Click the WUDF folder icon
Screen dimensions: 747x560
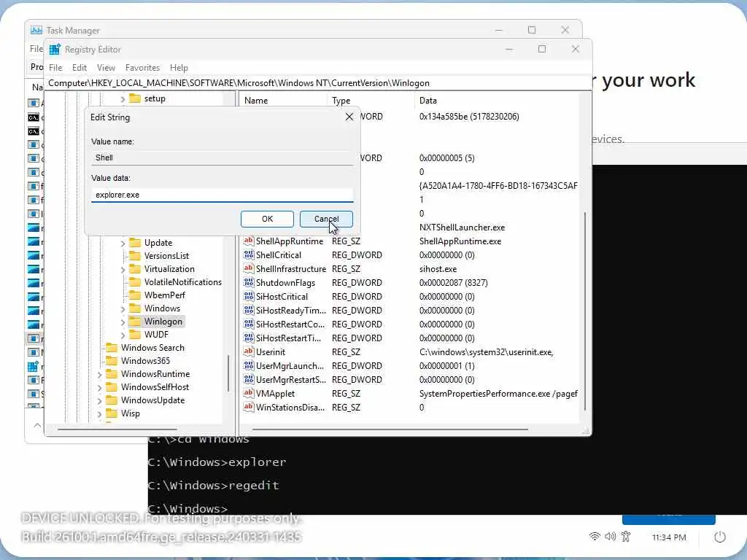(135, 334)
